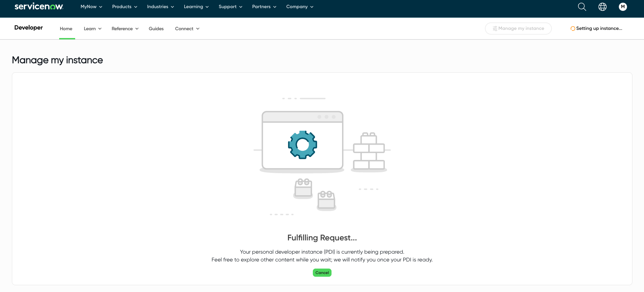Click the orange spinner status icon

pos(573,29)
